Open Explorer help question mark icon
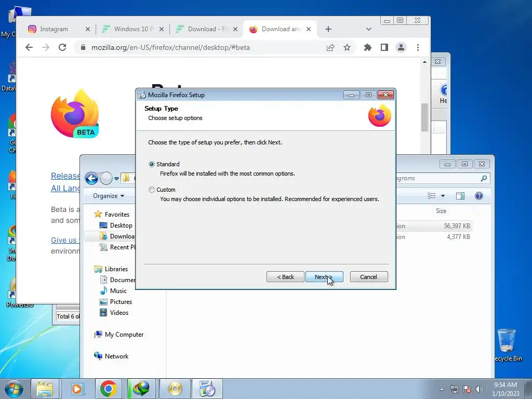Viewport: 532px width, 399px height. pyautogui.click(x=478, y=196)
